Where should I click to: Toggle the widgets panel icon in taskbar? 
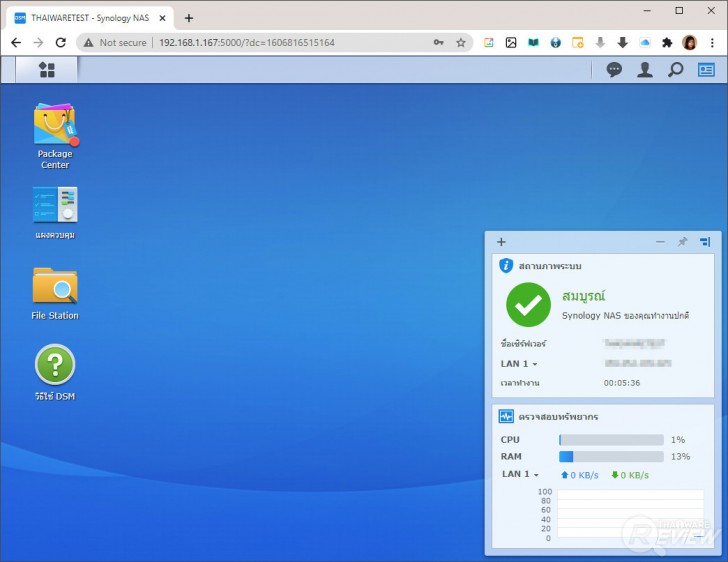coord(706,70)
